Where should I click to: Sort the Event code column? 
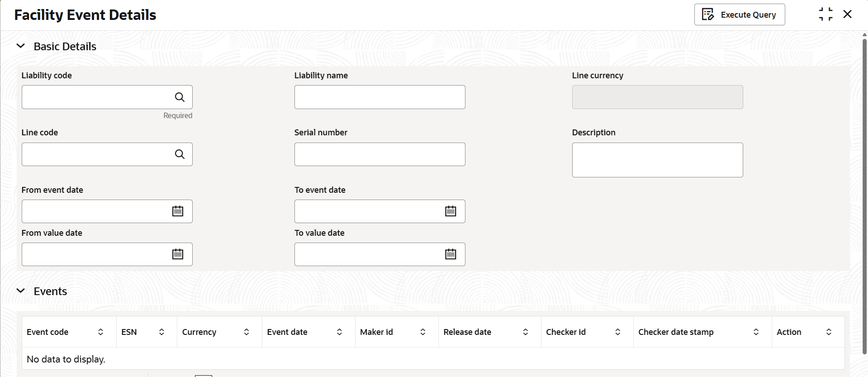100,332
